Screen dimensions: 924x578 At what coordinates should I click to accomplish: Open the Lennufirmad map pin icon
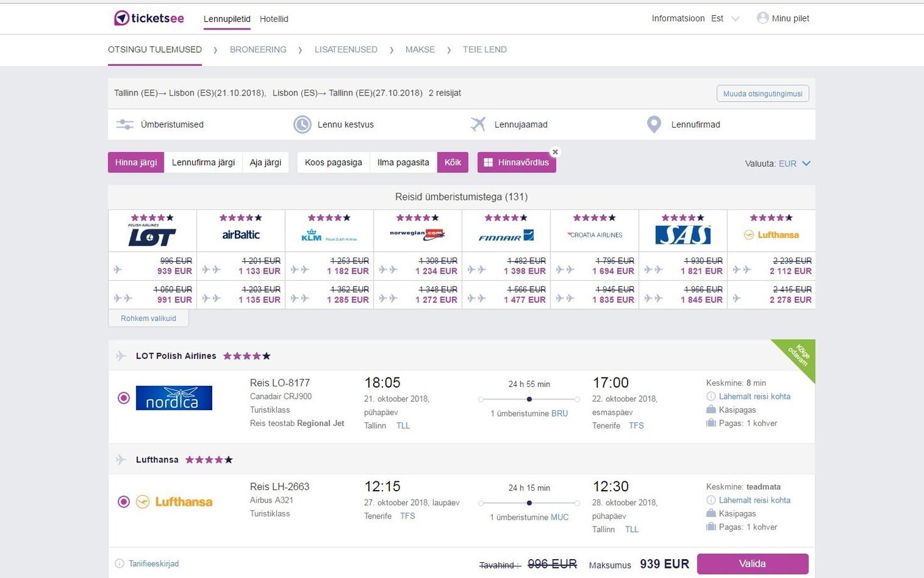pos(654,124)
